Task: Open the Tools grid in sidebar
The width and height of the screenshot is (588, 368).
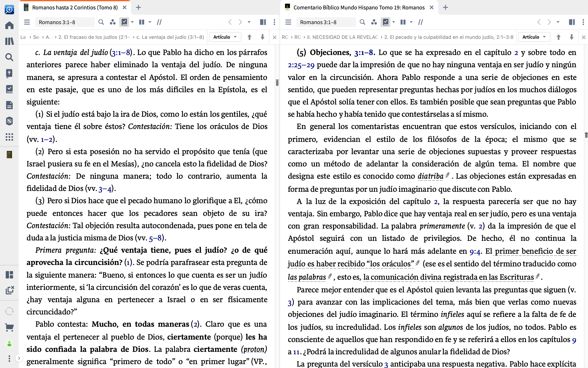Action: click(x=9, y=137)
